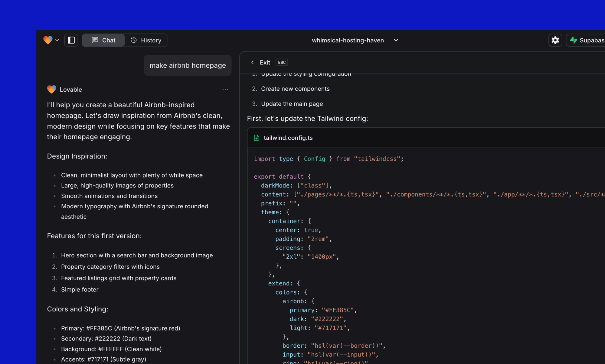Click the Lovable heart icon beside the assistant message
Viewport: 605px width, 364px height.
pos(51,89)
